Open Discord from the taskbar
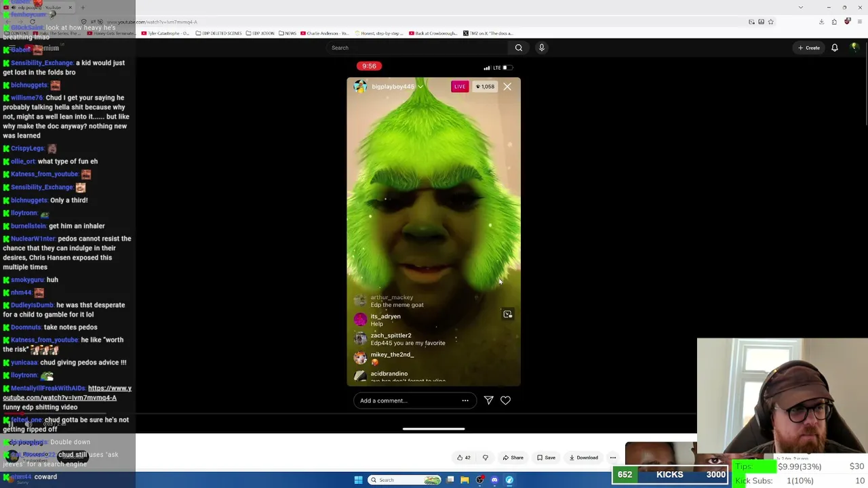Image resolution: width=868 pixels, height=488 pixels. coord(494,480)
